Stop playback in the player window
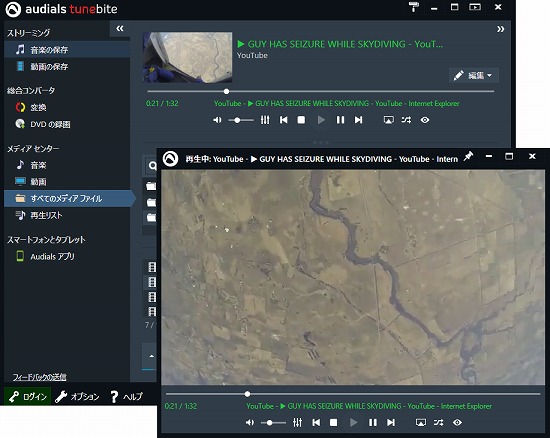The width and height of the screenshot is (550, 438). [334, 423]
